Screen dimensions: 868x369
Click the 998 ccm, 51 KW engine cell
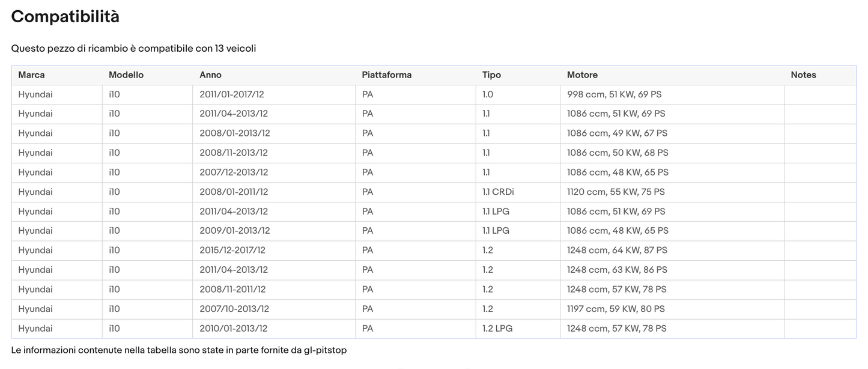click(614, 94)
